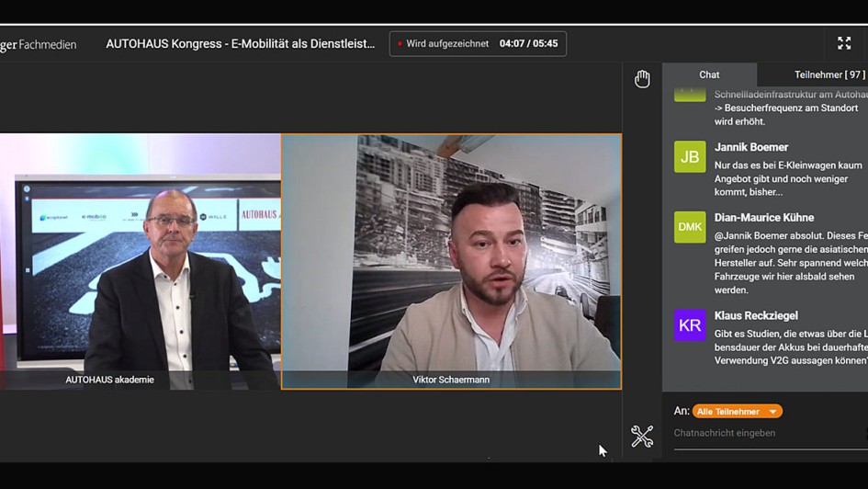Click the red recording dot indicator
This screenshot has height=489, width=868.
coord(400,44)
